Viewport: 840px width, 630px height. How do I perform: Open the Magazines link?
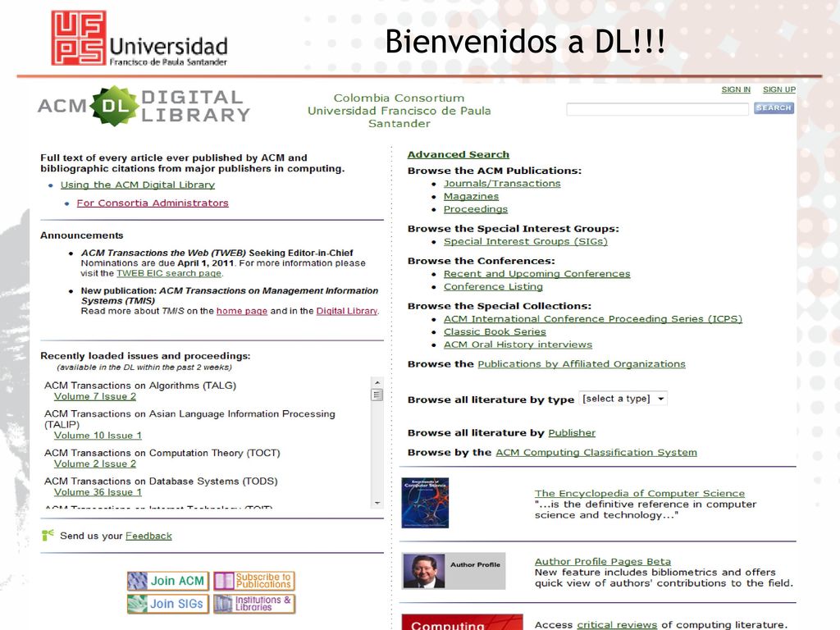pyautogui.click(x=471, y=196)
